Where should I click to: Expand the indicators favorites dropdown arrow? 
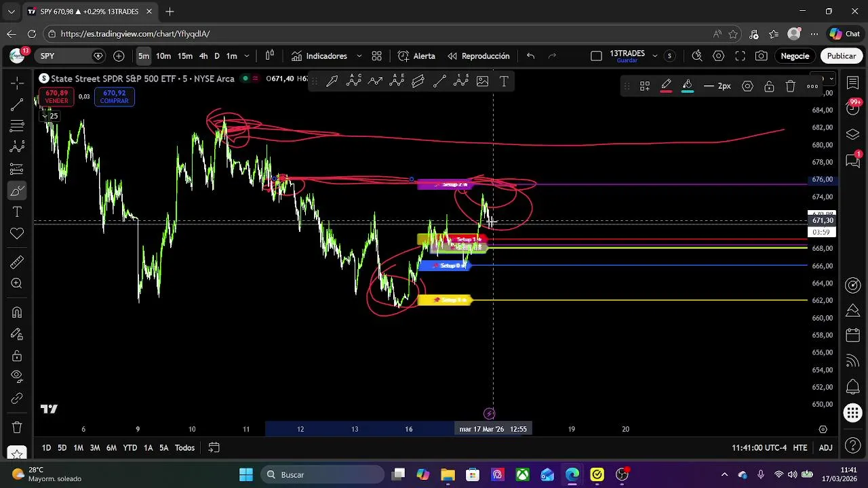(x=359, y=56)
